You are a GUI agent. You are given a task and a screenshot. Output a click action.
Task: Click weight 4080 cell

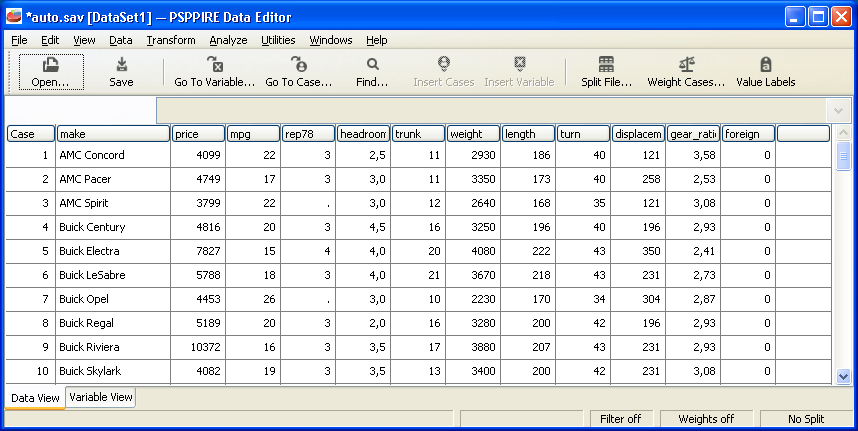pos(473,251)
